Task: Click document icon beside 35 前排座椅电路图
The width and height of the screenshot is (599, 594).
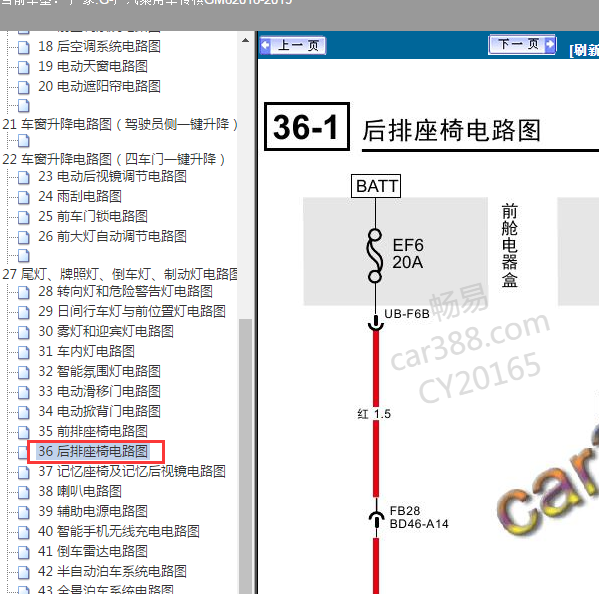Action: (24, 432)
